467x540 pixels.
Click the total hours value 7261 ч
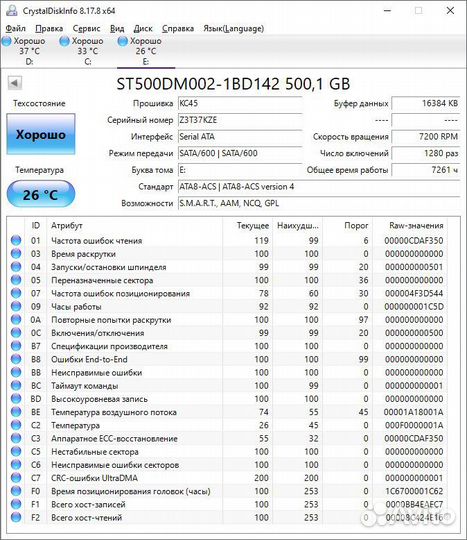[x=426, y=170]
